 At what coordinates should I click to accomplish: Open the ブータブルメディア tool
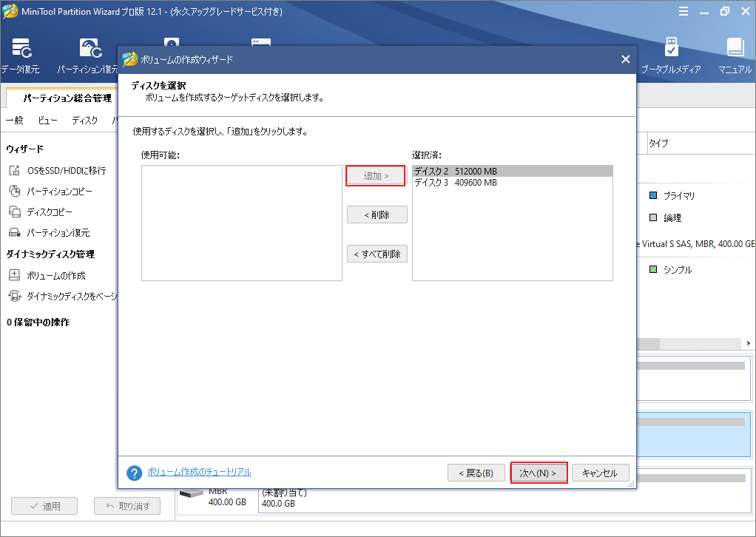pos(671,49)
